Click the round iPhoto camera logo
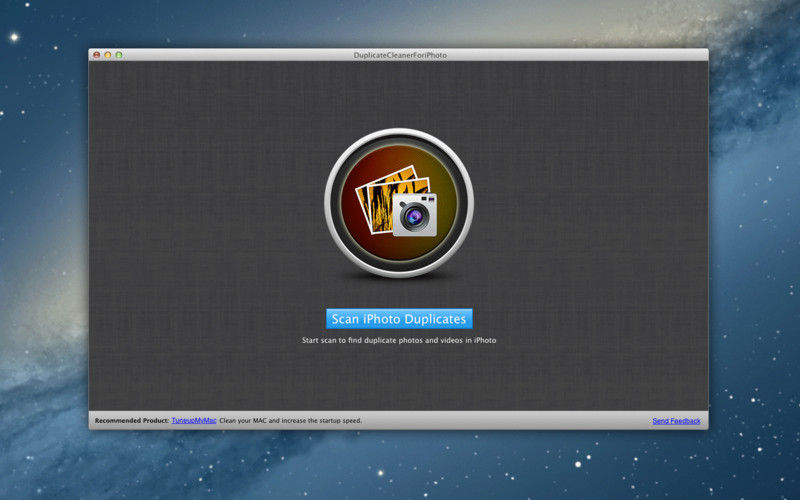This screenshot has width=800, height=500. pos(399,203)
